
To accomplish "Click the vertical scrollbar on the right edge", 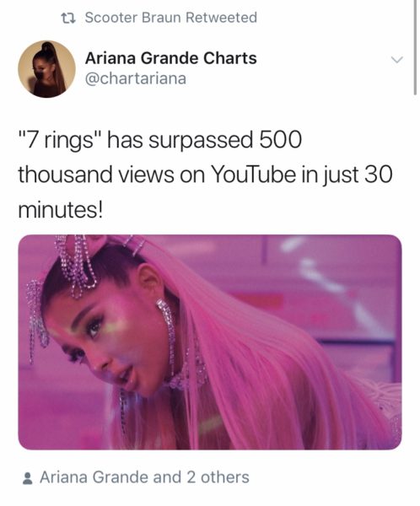I will coord(415,47).
